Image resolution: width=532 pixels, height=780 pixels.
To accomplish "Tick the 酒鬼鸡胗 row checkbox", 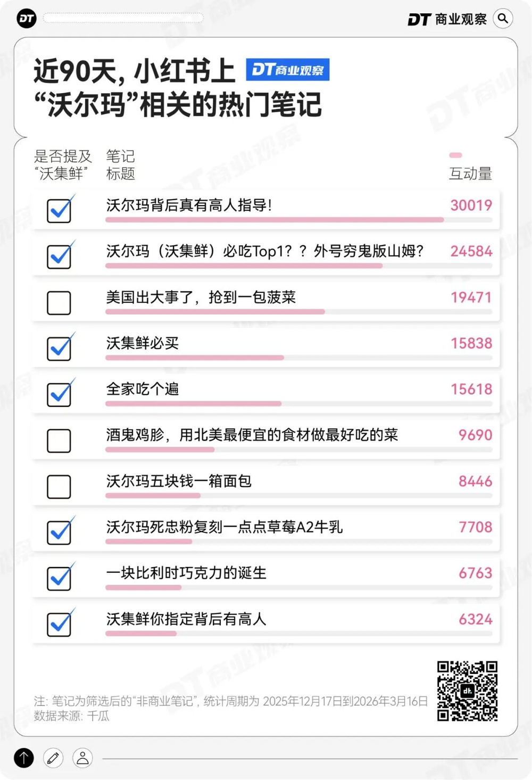I will coord(59,441).
